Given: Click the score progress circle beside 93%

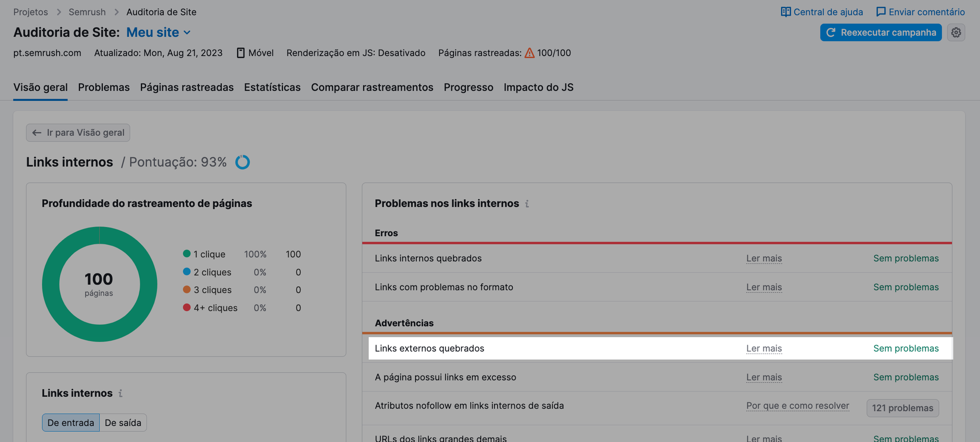Looking at the screenshot, I should click(243, 162).
